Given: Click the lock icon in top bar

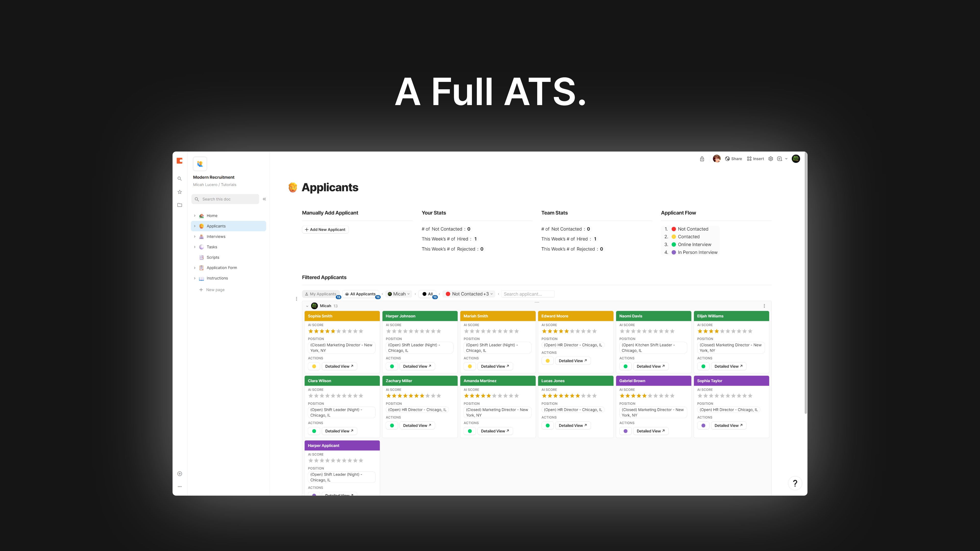Looking at the screenshot, I should [702, 159].
